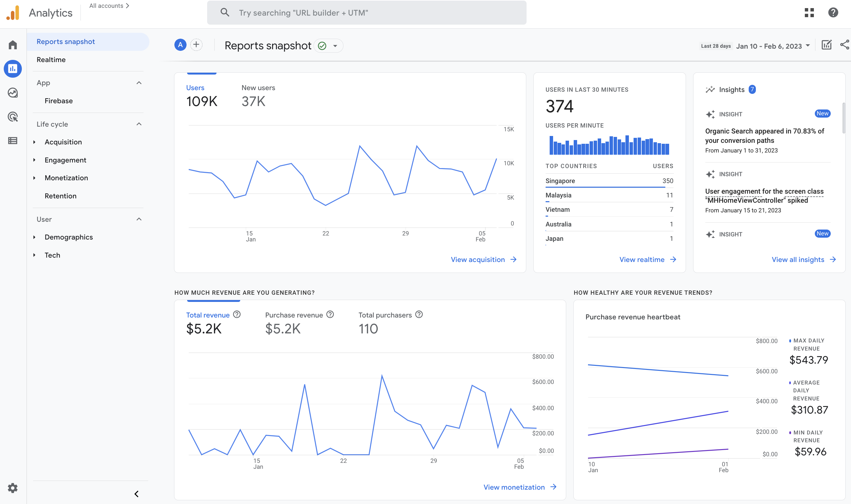Click the Australia country row
Image resolution: width=851 pixels, height=504 pixels.
[x=609, y=224]
